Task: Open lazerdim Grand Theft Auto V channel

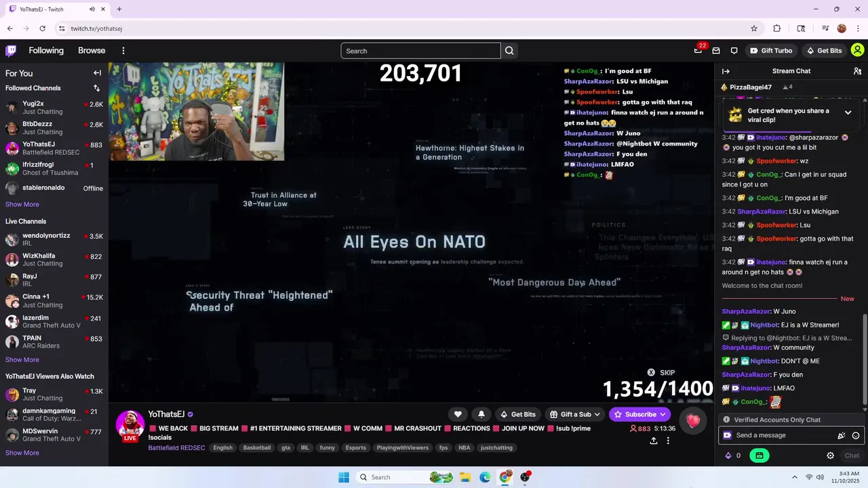Action: click(54, 321)
